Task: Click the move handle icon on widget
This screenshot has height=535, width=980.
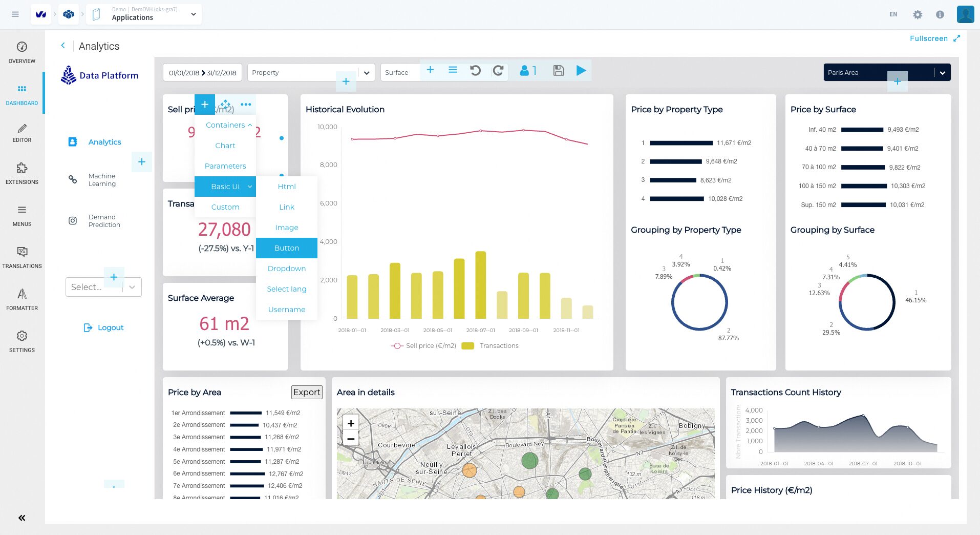Action: point(225,105)
